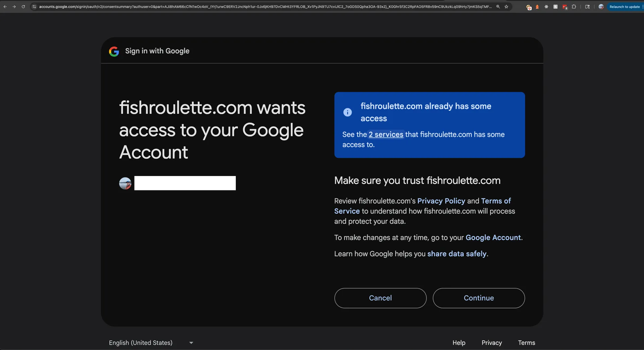Viewport: 644px width, 350px height.
Task: Open the Extensions puzzle piece icon
Action: coord(574,7)
